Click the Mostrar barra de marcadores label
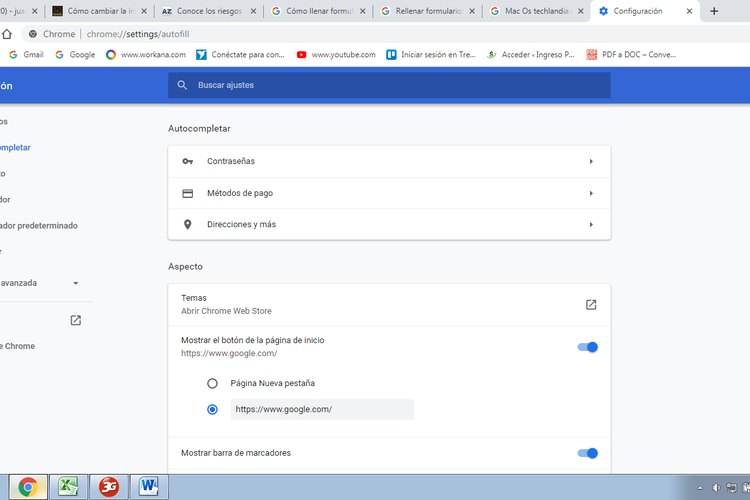 point(236,453)
